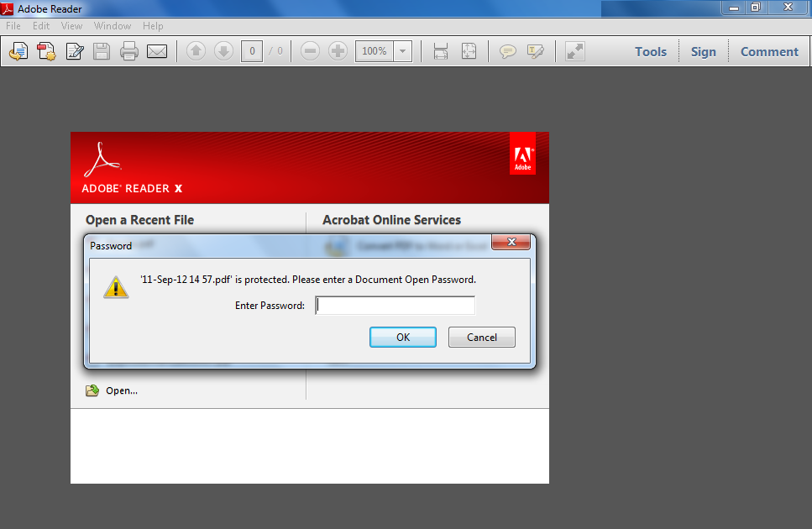Click the Read mode expand icon
This screenshot has height=529, width=812.
575,51
